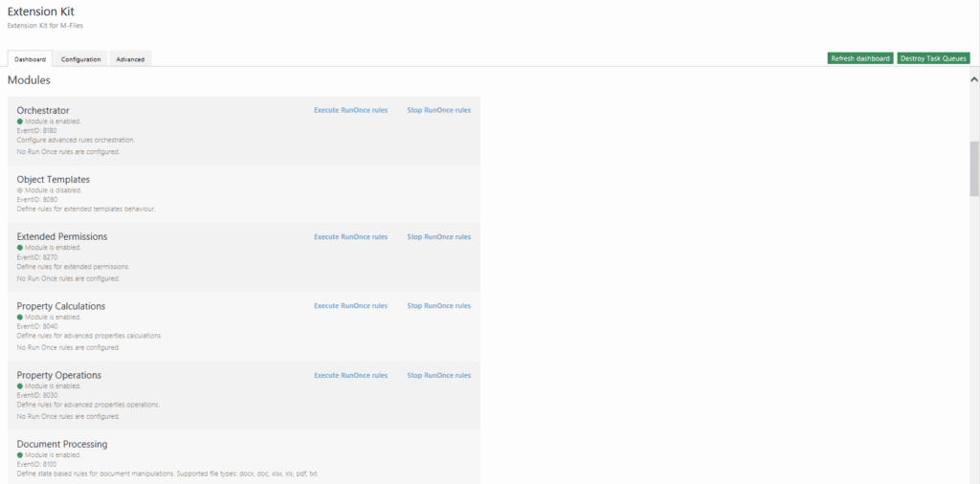This screenshot has width=980, height=484.
Task: Open the Advanced tab
Action: pos(130,59)
